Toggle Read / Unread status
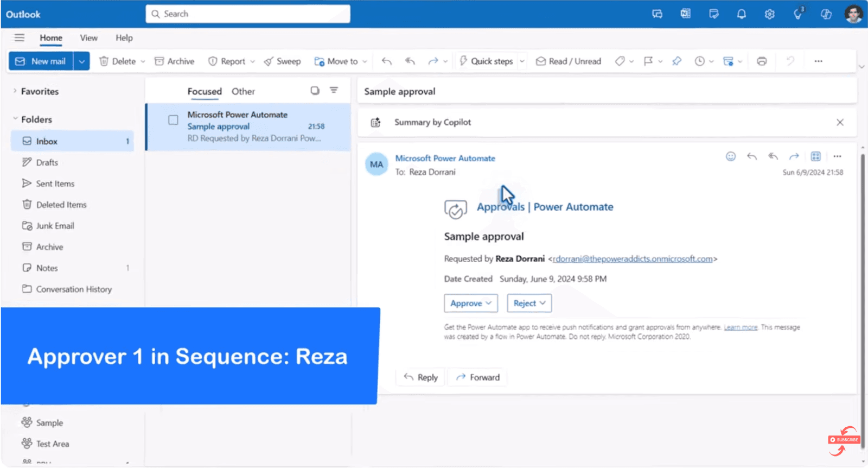This screenshot has width=868, height=468. 569,61
